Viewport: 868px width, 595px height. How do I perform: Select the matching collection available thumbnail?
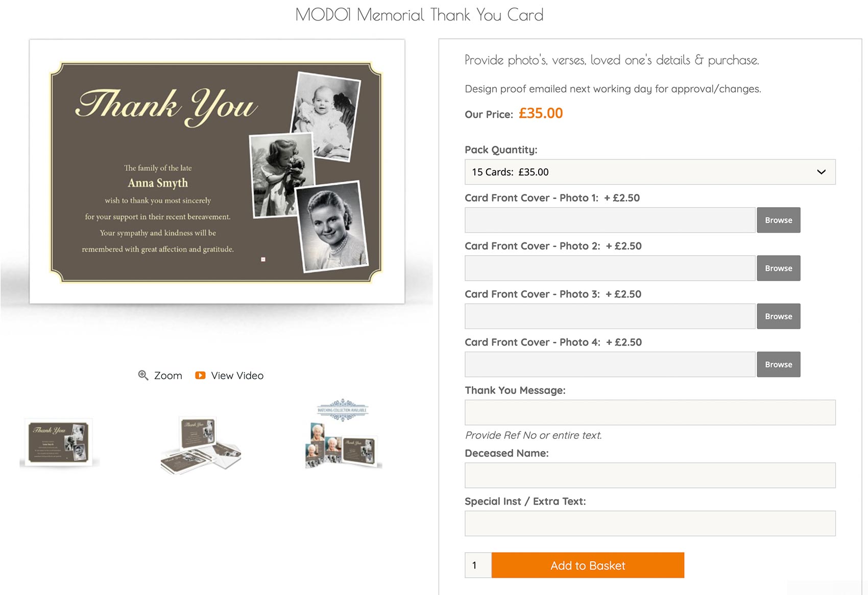343,434
